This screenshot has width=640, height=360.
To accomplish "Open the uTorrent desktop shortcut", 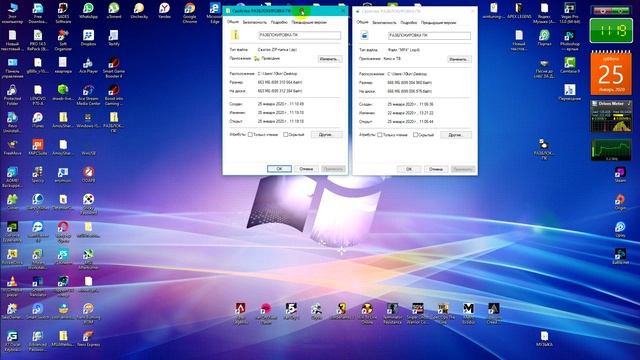I will tap(114, 11).
